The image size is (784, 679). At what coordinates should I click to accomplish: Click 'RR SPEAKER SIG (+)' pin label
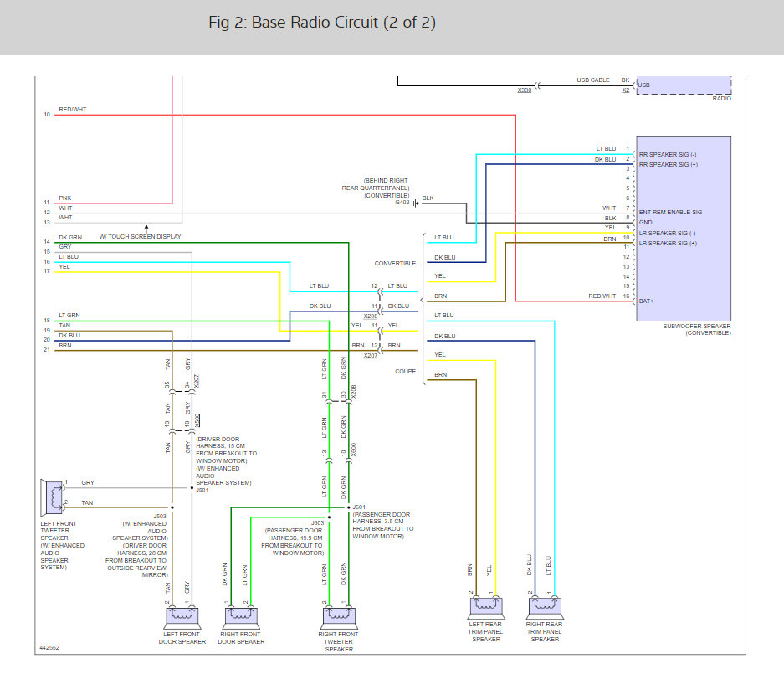[668, 165]
